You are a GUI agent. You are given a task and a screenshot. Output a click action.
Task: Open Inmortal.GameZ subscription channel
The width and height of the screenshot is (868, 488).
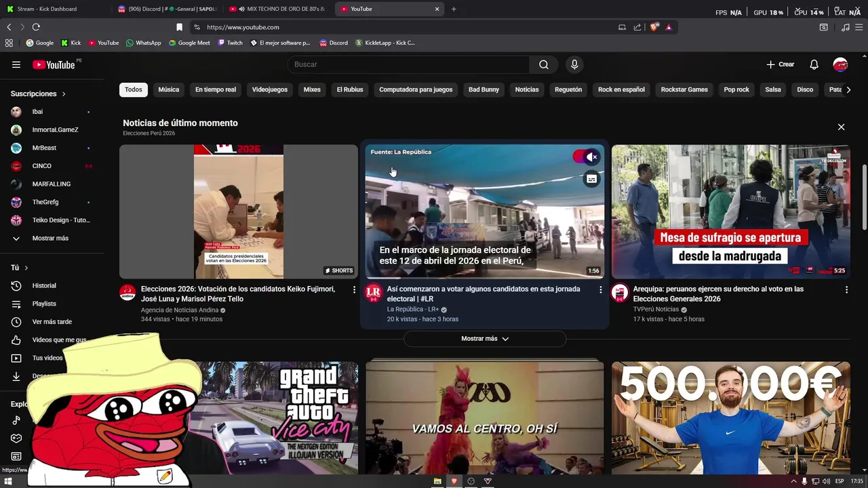coord(52,129)
